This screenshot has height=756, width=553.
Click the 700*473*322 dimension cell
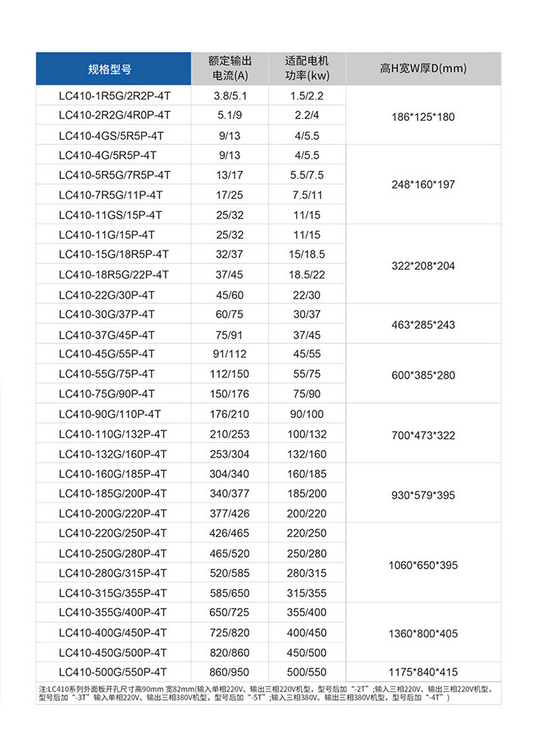pos(423,435)
